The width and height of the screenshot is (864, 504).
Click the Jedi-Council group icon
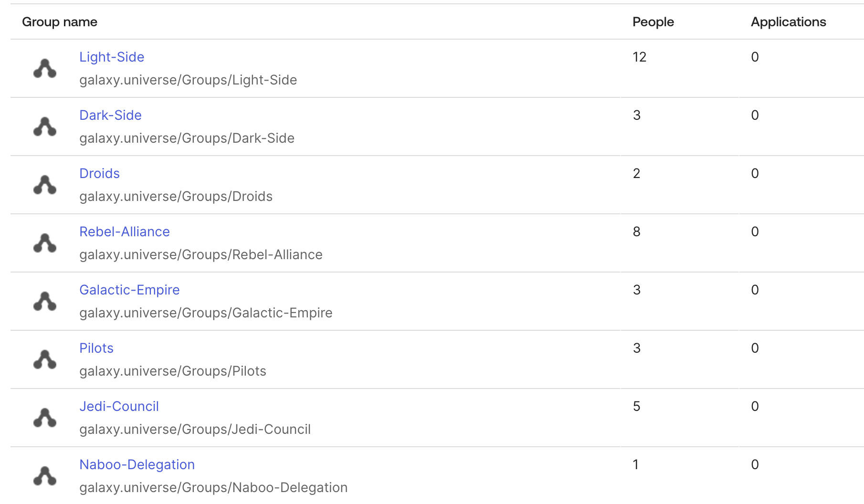point(44,418)
